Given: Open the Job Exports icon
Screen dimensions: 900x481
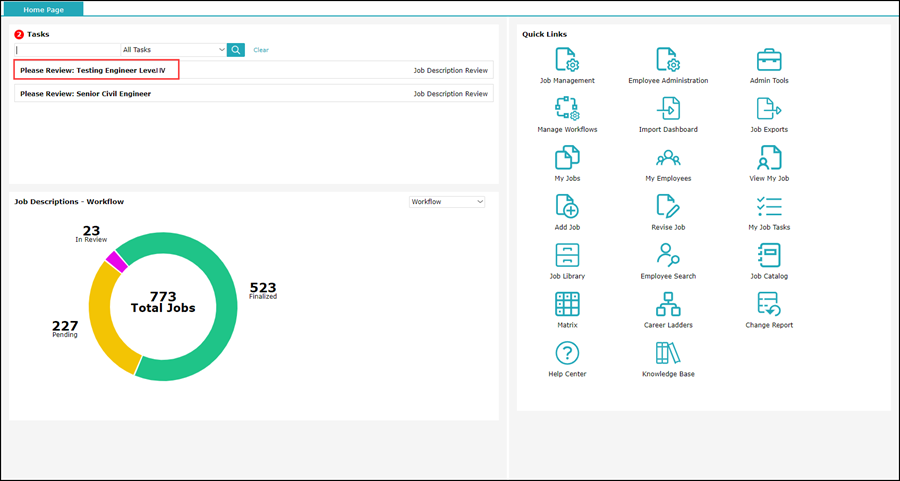Looking at the screenshot, I should pyautogui.click(x=769, y=108).
